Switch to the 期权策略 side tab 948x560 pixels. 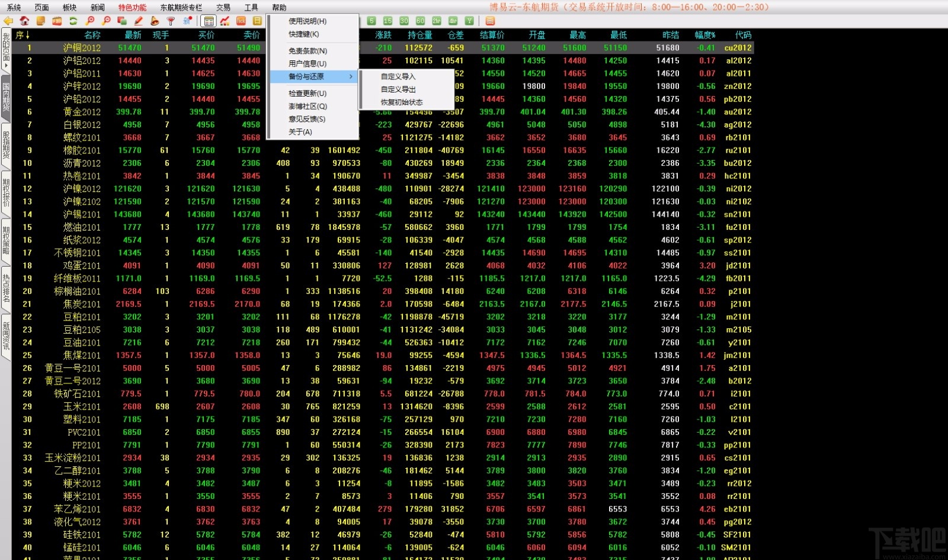(x=6, y=240)
